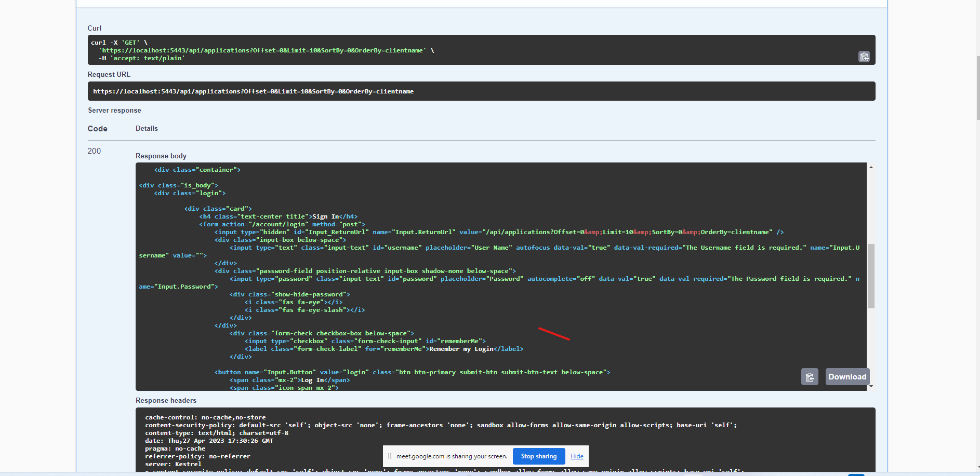Image resolution: width=980 pixels, height=476 pixels.
Task: Click the "-H 'accept: text/plain'" line
Action: tap(142, 58)
